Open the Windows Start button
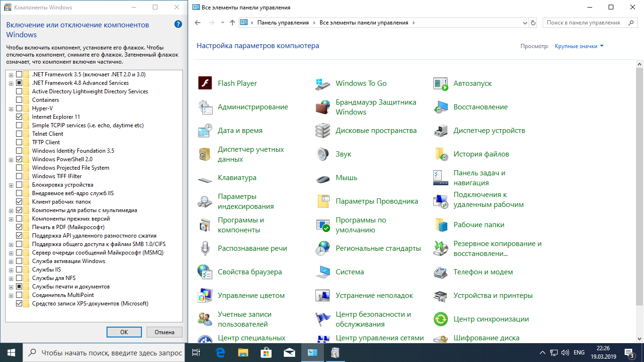The width and height of the screenshot is (644, 362). tap(11, 353)
